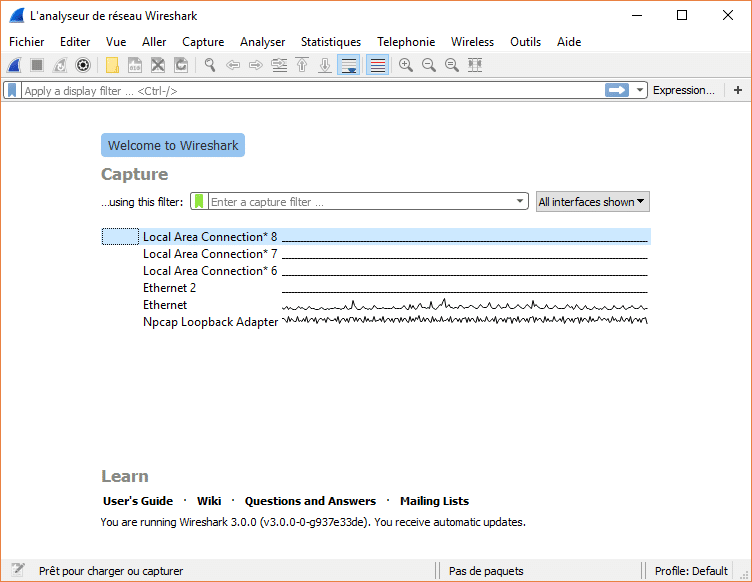Add a display filter button with plus
The height and width of the screenshot is (582, 752).
pos(738,90)
